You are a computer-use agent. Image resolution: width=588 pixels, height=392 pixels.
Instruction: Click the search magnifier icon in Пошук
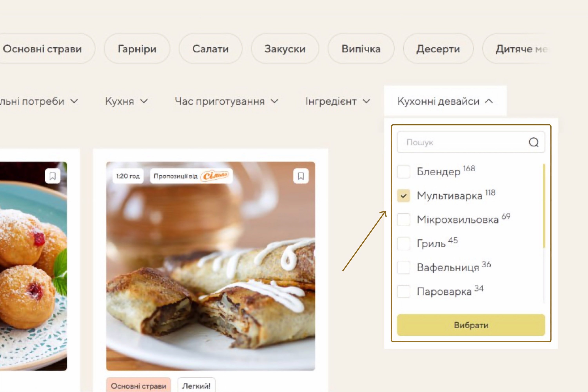coord(534,142)
